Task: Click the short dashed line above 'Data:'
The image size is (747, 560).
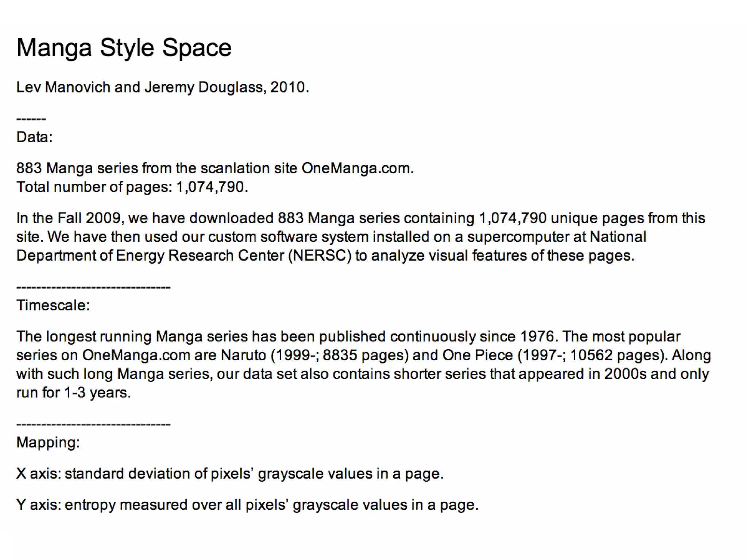Action: [31, 119]
